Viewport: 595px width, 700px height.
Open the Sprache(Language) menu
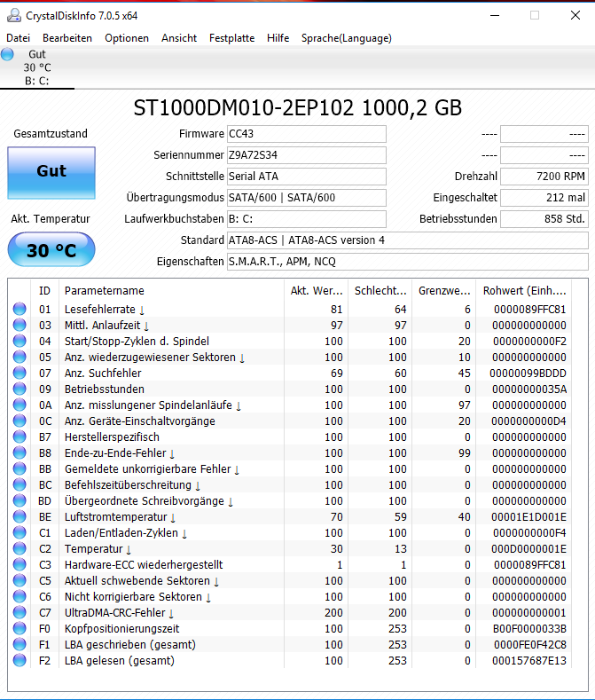click(347, 38)
